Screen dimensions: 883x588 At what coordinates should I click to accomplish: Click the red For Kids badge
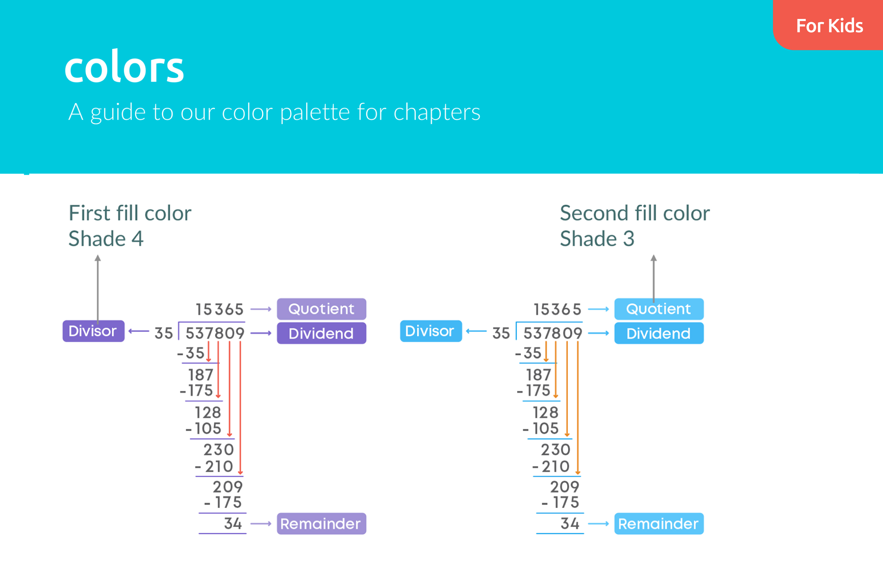(x=829, y=26)
